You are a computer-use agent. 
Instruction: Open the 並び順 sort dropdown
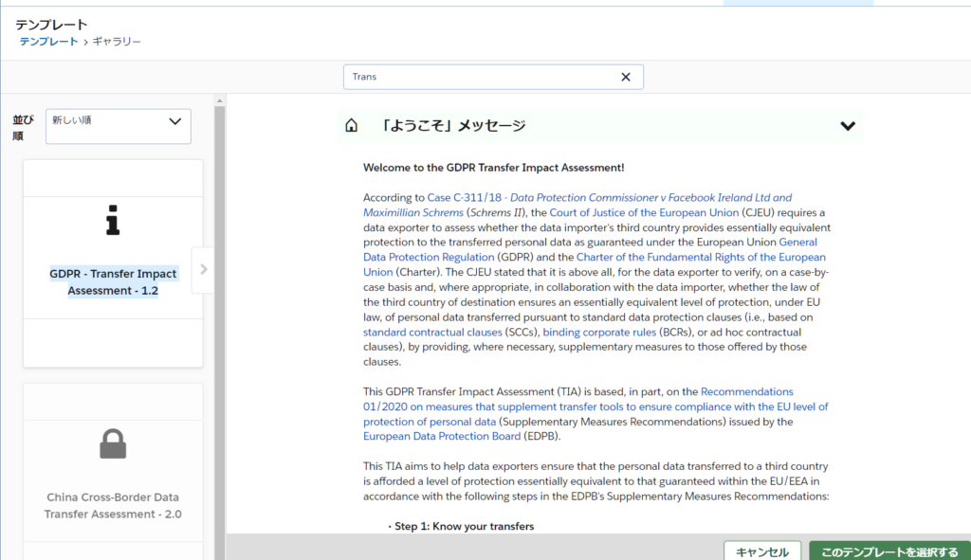point(119,126)
